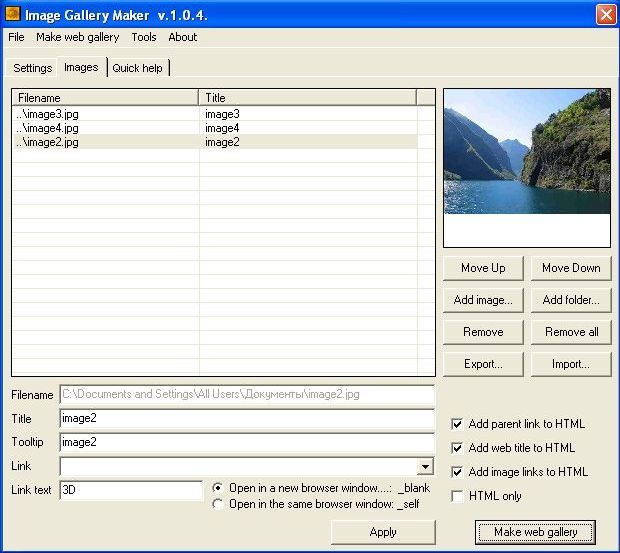
Task: Click into the Title input field
Action: click(247, 419)
